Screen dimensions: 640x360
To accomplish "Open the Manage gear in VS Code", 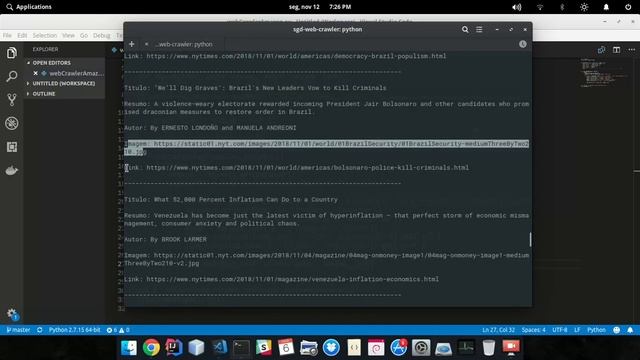I will click(12, 313).
